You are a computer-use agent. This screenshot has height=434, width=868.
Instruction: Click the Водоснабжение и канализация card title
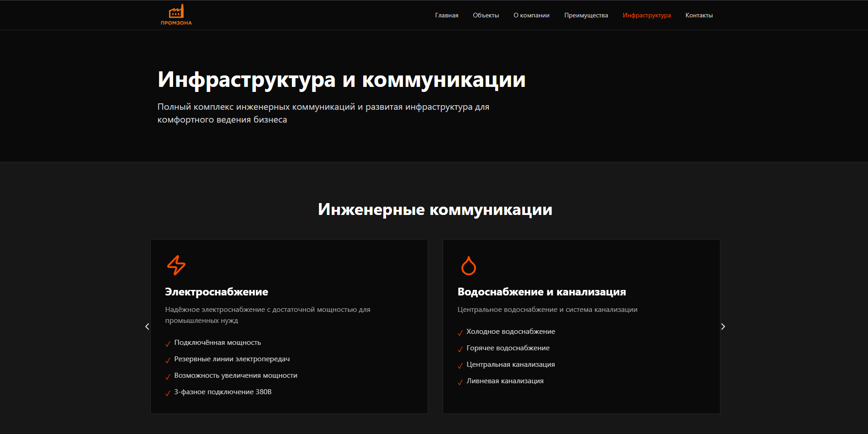coord(541,292)
